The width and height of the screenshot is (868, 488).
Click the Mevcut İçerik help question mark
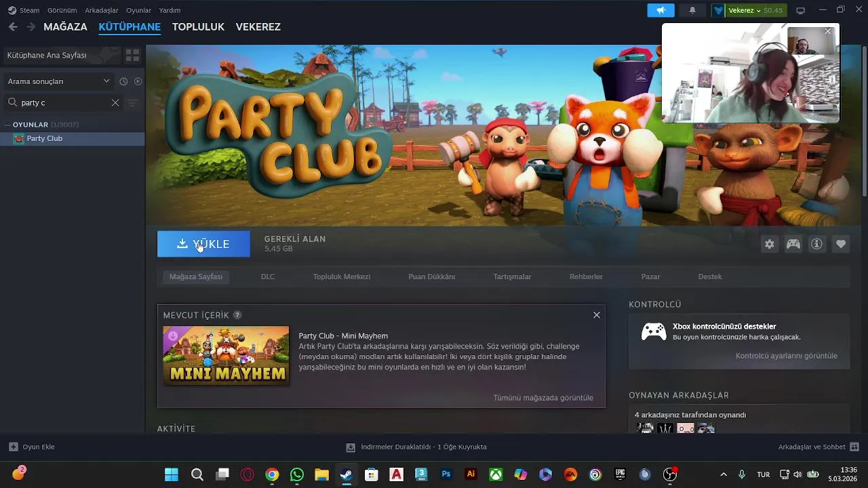point(237,315)
